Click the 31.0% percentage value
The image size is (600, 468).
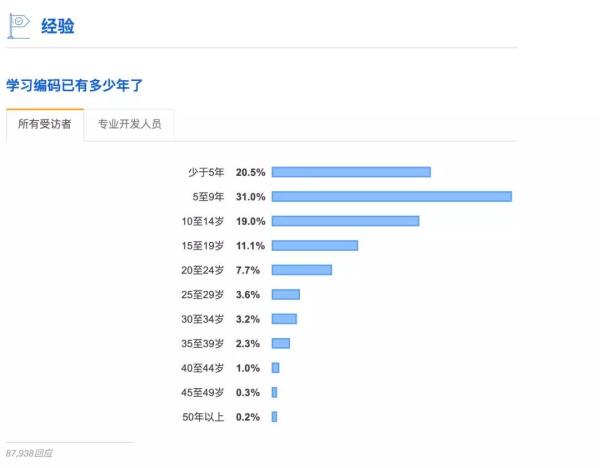250,197
